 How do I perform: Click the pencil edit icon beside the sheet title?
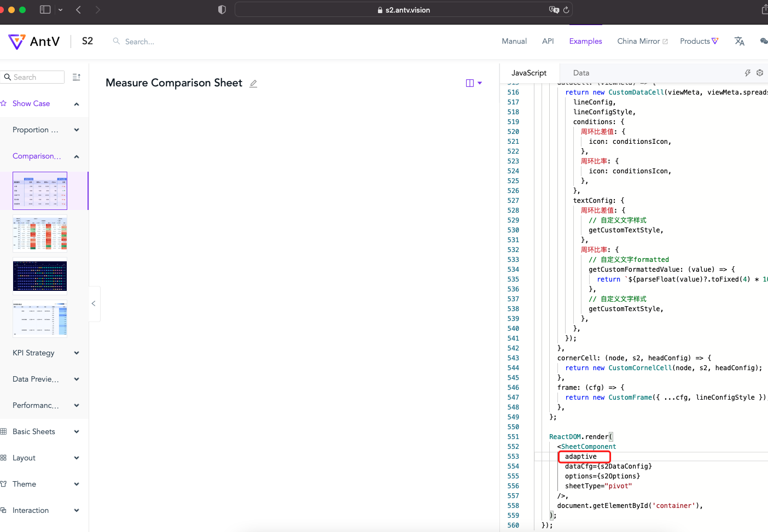click(253, 83)
